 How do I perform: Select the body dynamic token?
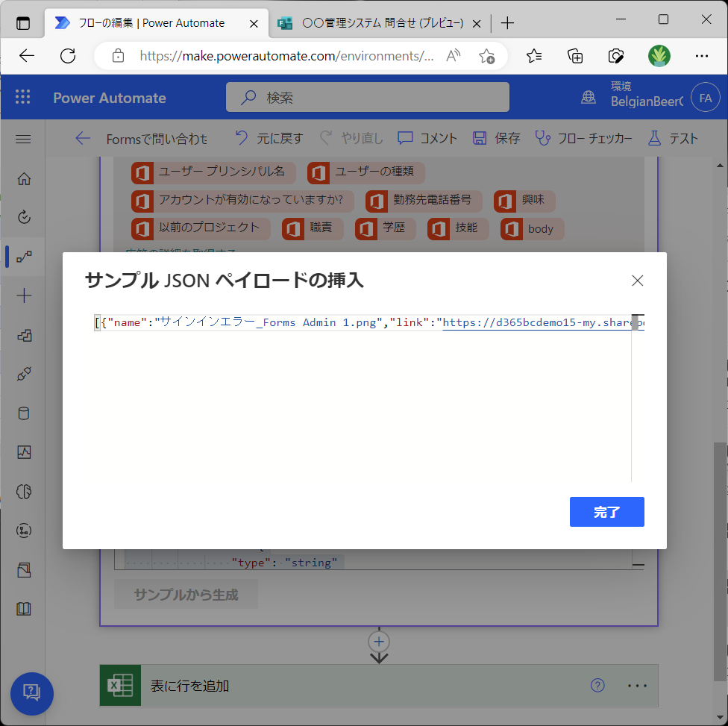(x=532, y=229)
